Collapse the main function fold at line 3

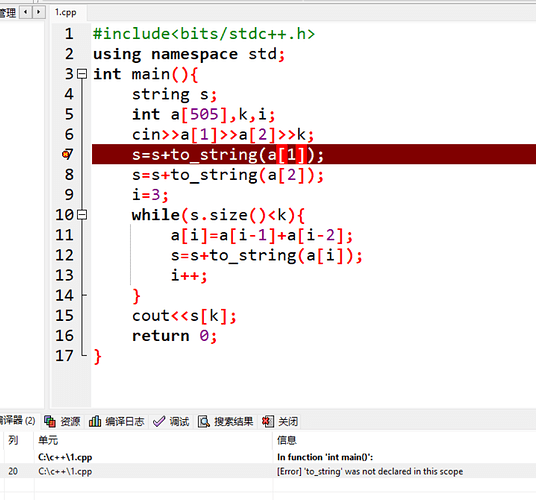click(82, 74)
